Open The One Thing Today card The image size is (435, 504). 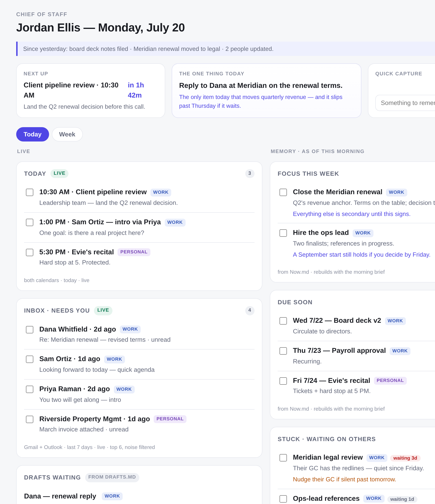pos(266,91)
